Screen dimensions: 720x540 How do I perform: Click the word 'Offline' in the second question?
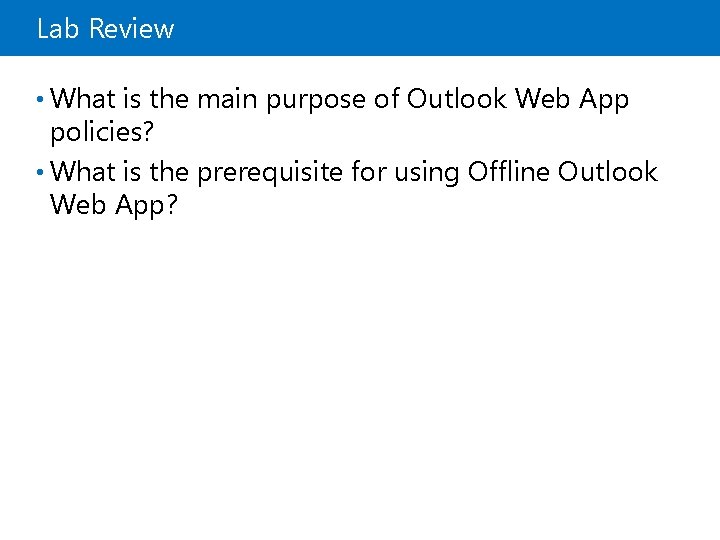[508, 172]
